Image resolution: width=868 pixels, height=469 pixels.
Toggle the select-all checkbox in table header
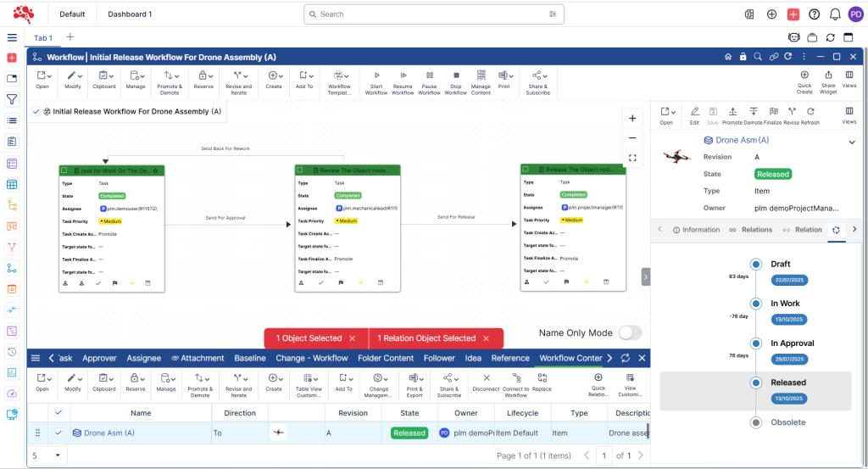tap(58, 412)
